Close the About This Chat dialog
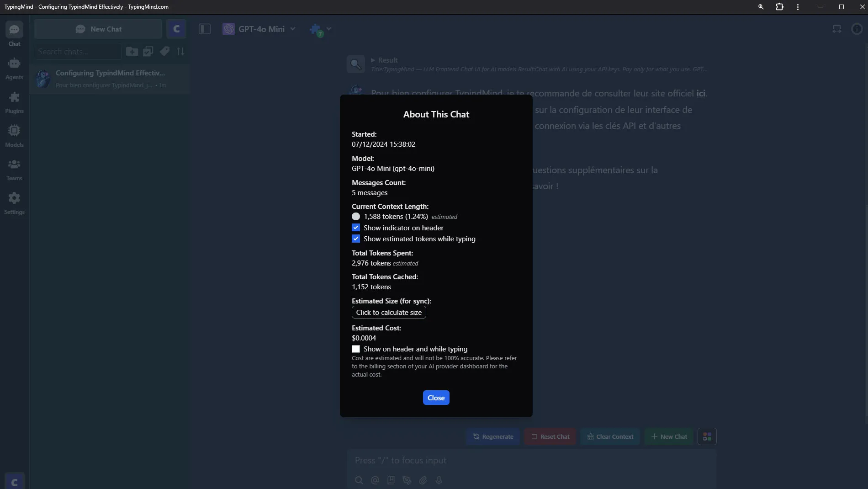Viewport: 868px width, 489px height. pyautogui.click(x=436, y=398)
